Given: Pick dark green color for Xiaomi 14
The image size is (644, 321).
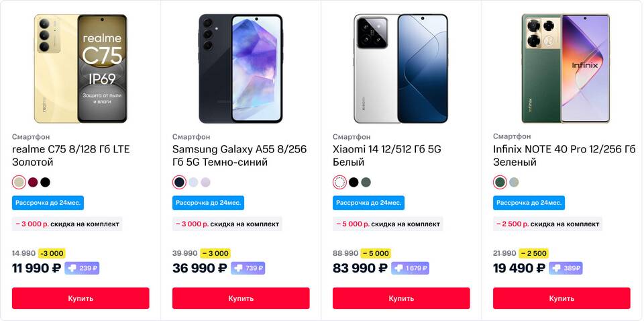Looking at the screenshot, I should [366, 182].
